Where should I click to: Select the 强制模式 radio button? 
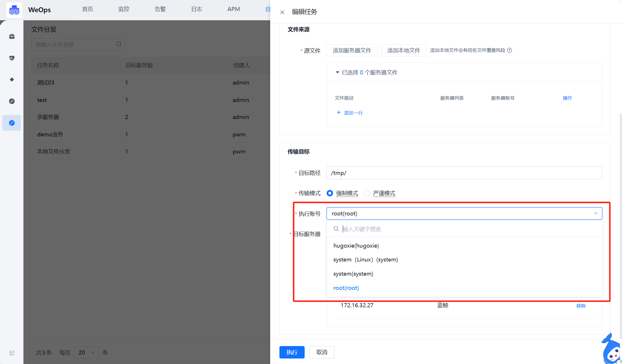coord(330,193)
